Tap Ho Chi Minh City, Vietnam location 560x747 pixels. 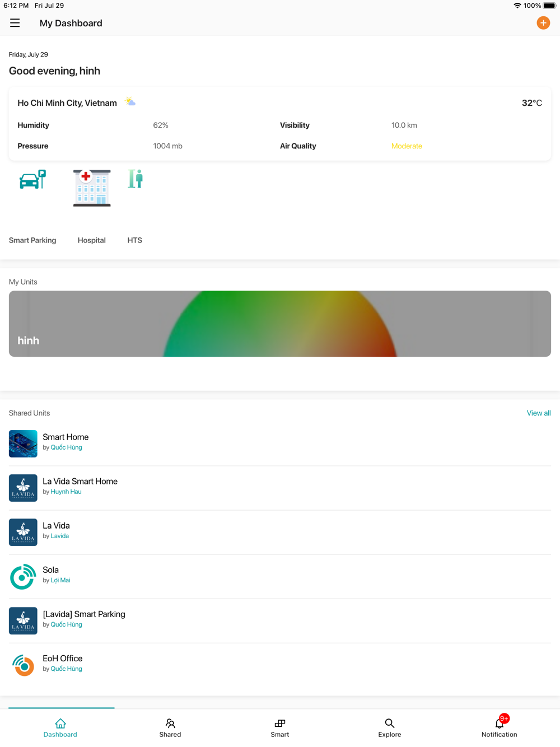pyautogui.click(x=67, y=103)
